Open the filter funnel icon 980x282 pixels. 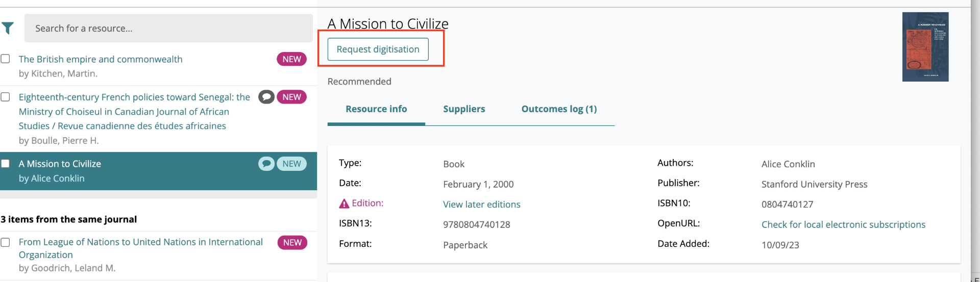[8, 28]
